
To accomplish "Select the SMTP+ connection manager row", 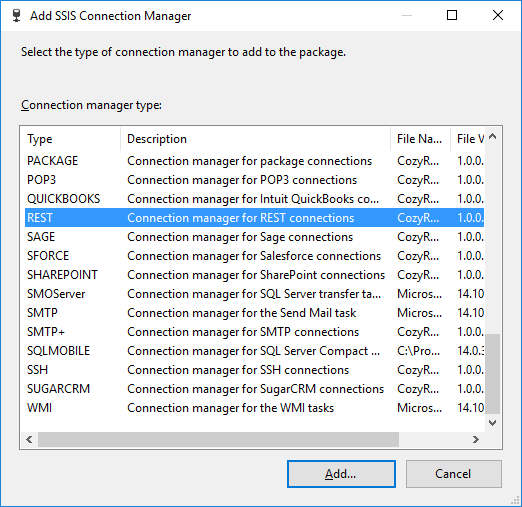I will [x=254, y=332].
